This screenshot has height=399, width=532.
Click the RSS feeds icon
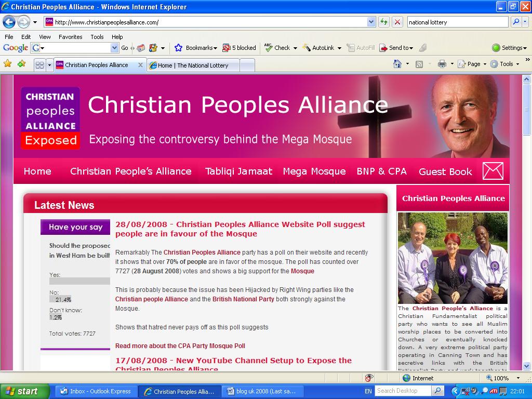point(419,64)
